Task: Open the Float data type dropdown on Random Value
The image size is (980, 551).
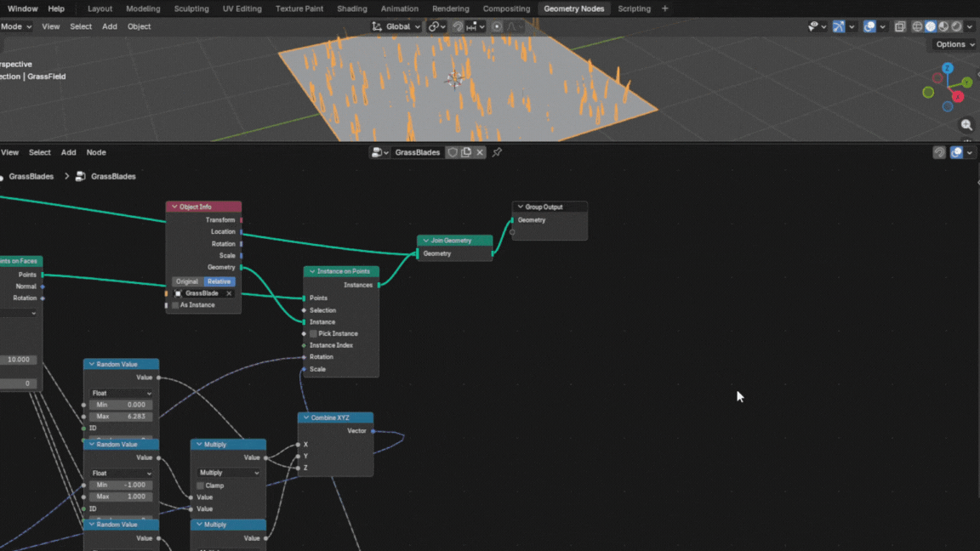Action: (119, 393)
